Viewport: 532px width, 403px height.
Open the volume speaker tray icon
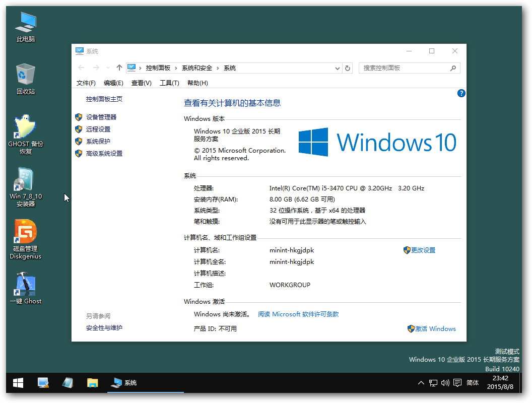tap(445, 383)
